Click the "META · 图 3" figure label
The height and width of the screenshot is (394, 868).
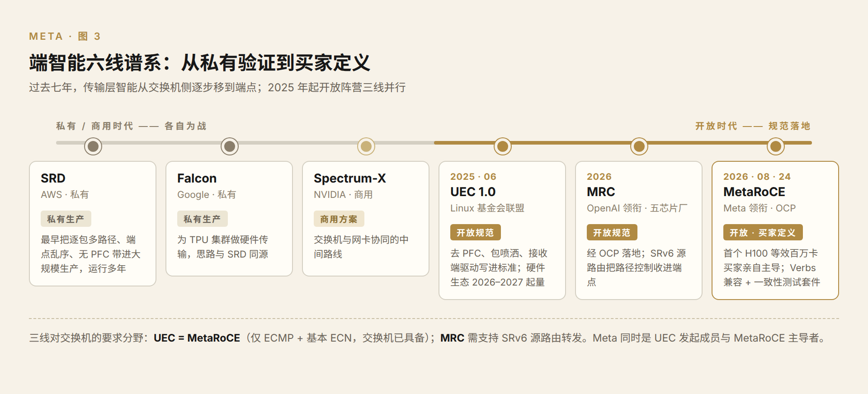pyautogui.click(x=65, y=36)
